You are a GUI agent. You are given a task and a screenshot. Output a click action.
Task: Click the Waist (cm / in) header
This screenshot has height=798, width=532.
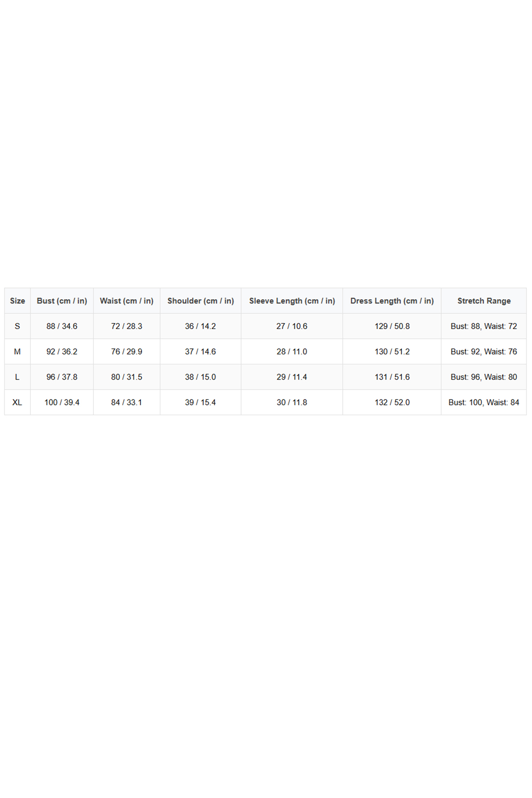click(127, 301)
